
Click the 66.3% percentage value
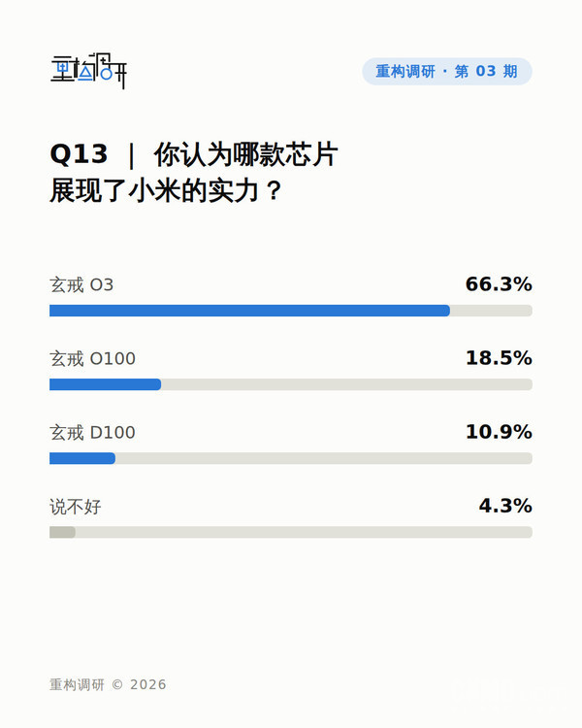coord(499,284)
